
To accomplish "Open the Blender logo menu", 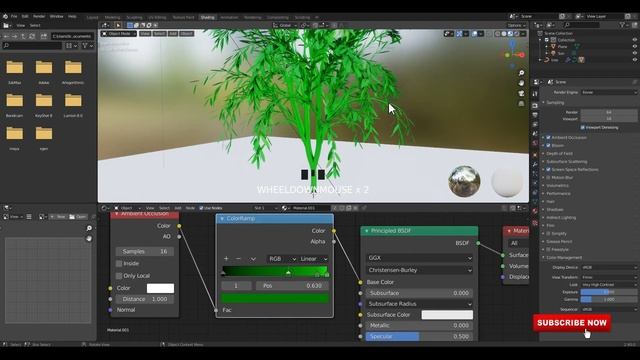I will click(x=5, y=16).
